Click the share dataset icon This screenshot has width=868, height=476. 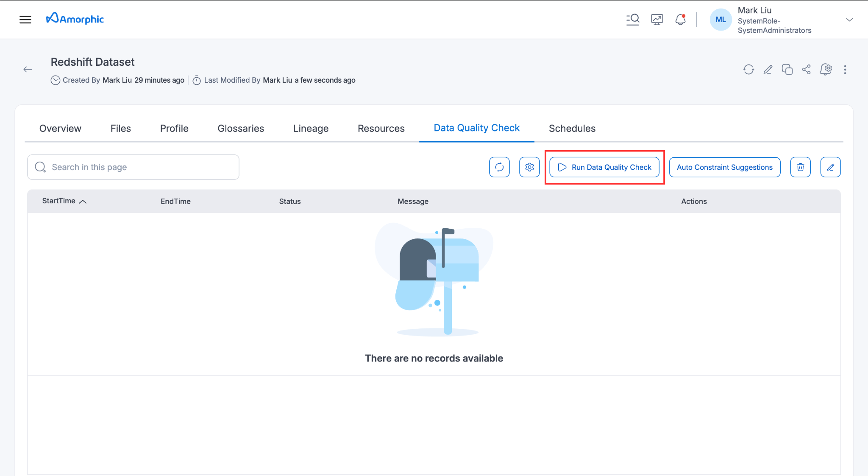coord(806,70)
